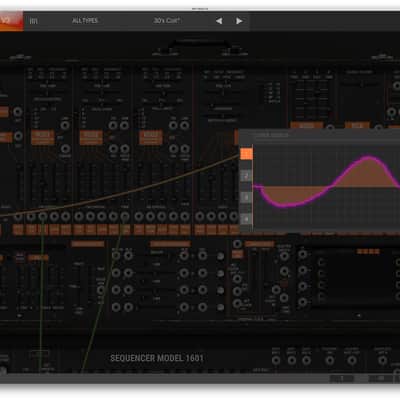Click the fourth jack in the sequencer row

pos(330,360)
